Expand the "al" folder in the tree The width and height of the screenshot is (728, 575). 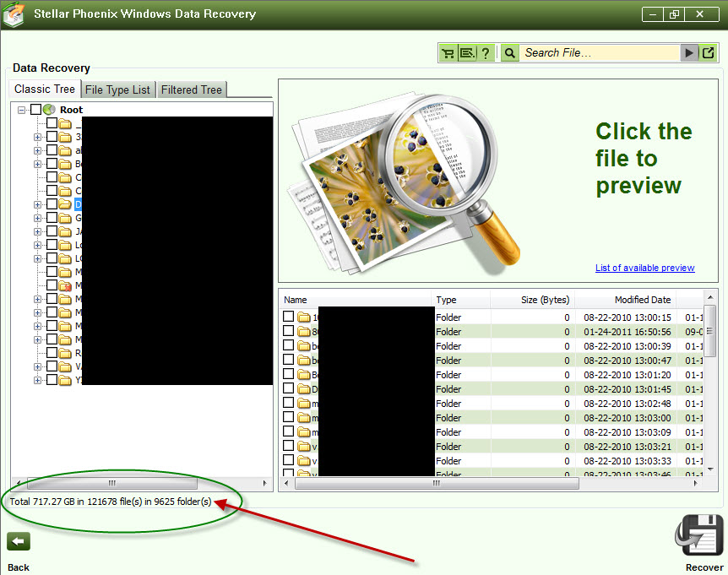tap(38, 151)
